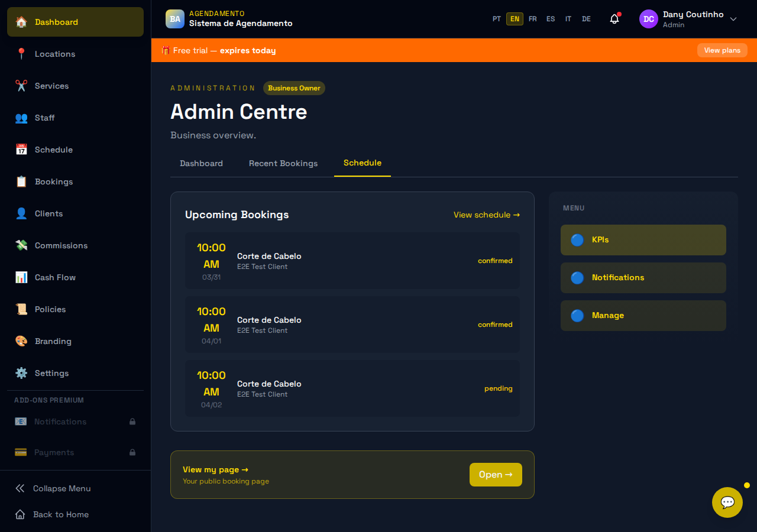
Task: Select the Branding palette icon
Action: tap(21, 341)
